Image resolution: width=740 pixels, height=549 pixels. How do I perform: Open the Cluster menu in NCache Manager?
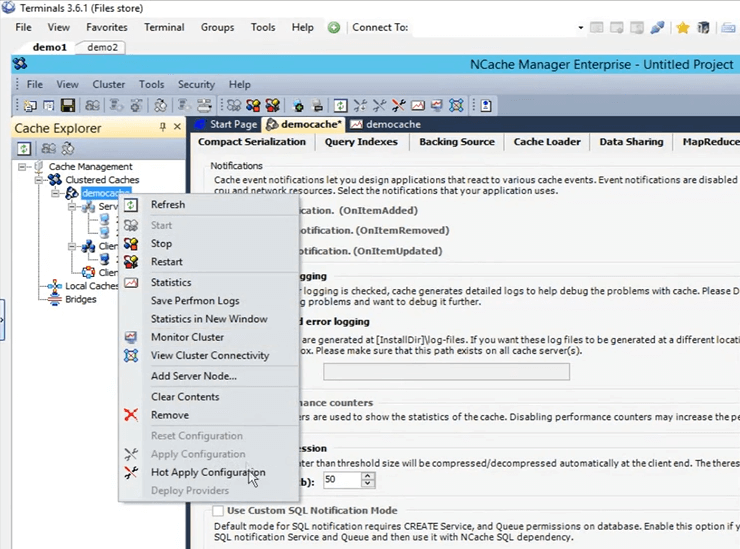(109, 84)
